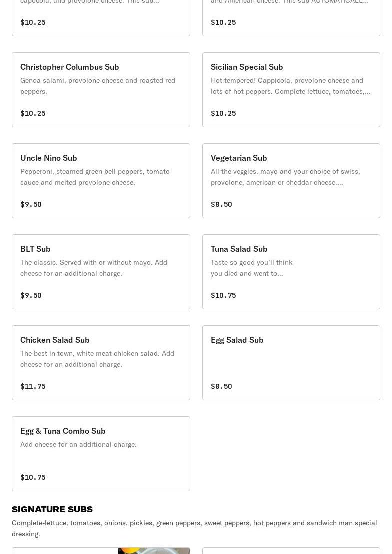Open the Egg Salad Sub item
This screenshot has height=554, width=392.
coord(291,363)
